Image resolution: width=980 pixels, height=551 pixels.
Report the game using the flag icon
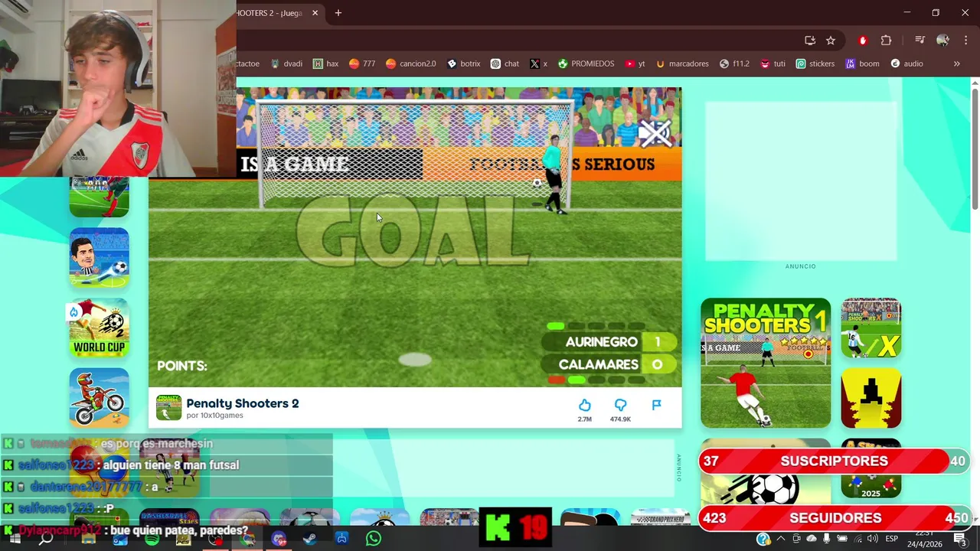click(x=656, y=405)
